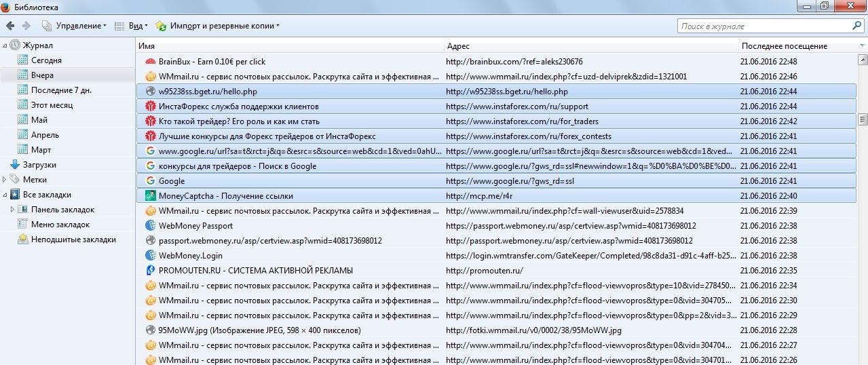This screenshot has width=868, height=365.
Task: Select ИнстаФорекс служба поддержки клиентов entry
Action: [x=496, y=107]
